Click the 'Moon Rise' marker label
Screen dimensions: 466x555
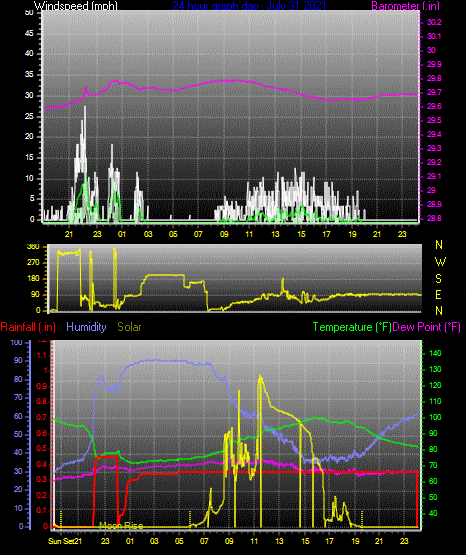(121, 526)
